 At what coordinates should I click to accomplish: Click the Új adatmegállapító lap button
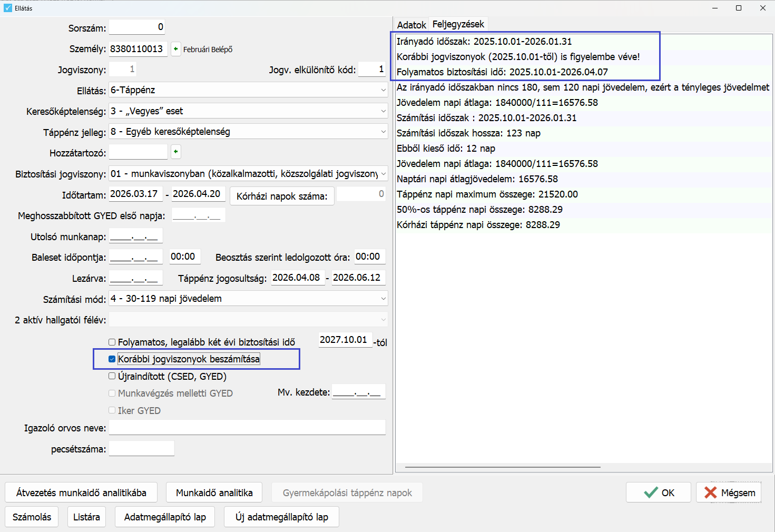click(281, 517)
